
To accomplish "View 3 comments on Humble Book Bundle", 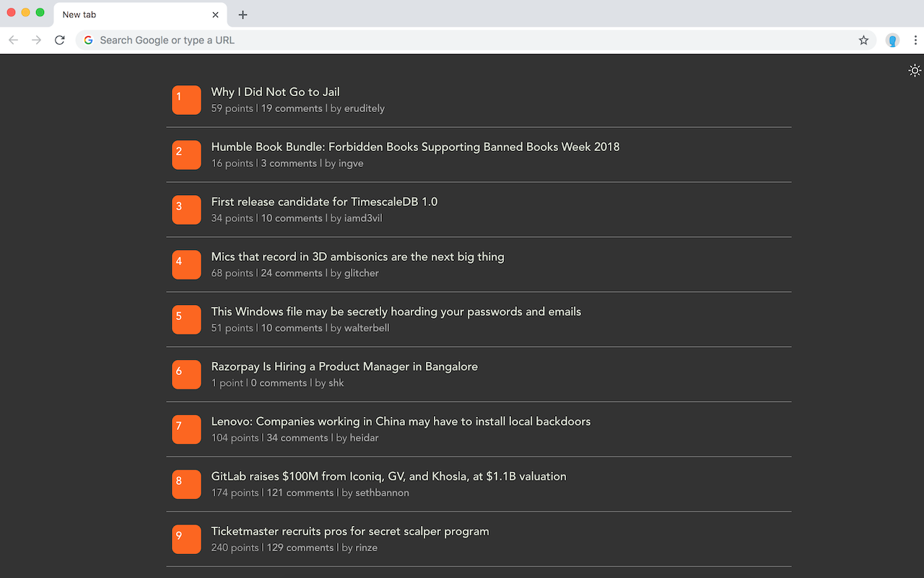I will click(289, 163).
